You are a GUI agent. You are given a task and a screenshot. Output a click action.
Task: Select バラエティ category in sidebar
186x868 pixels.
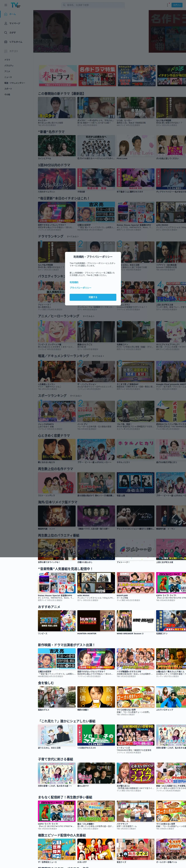tap(9, 65)
